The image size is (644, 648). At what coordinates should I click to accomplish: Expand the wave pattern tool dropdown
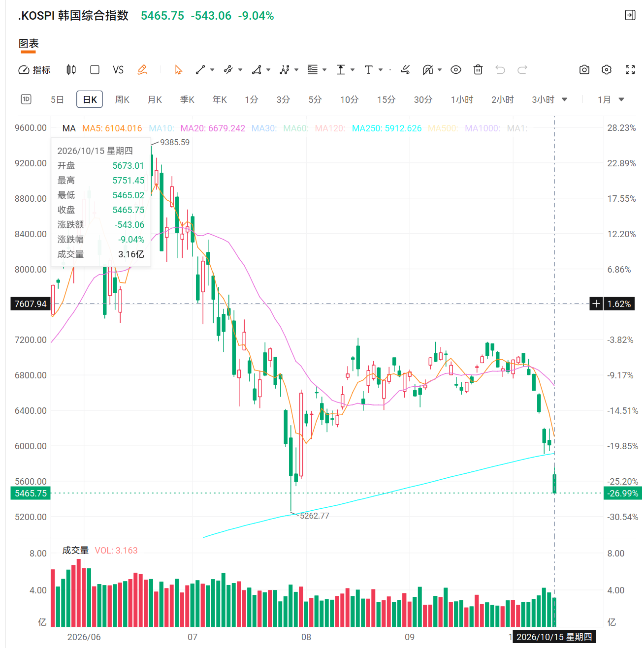(x=296, y=70)
